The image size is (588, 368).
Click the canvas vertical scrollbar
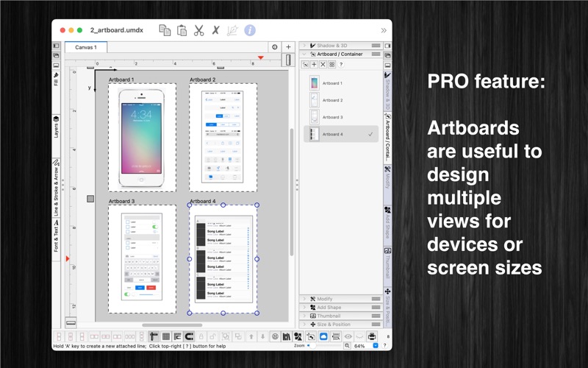291,192
